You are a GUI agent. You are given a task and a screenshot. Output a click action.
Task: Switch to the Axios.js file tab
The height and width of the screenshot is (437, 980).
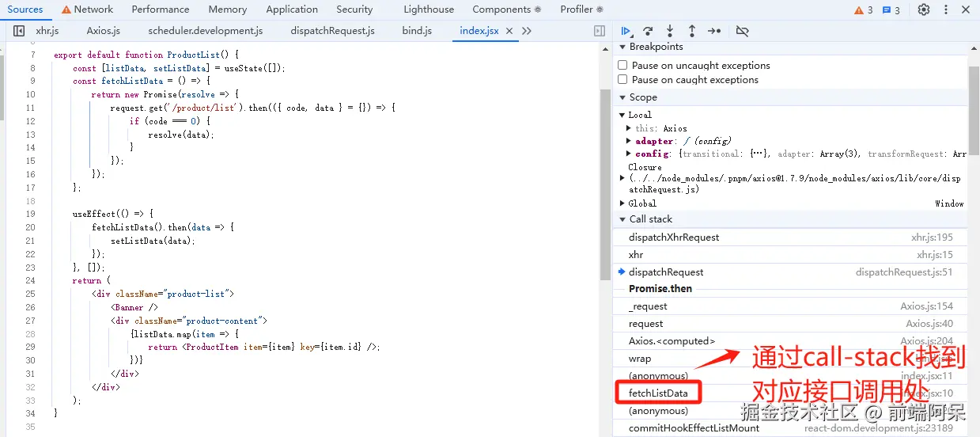point(104,31)
